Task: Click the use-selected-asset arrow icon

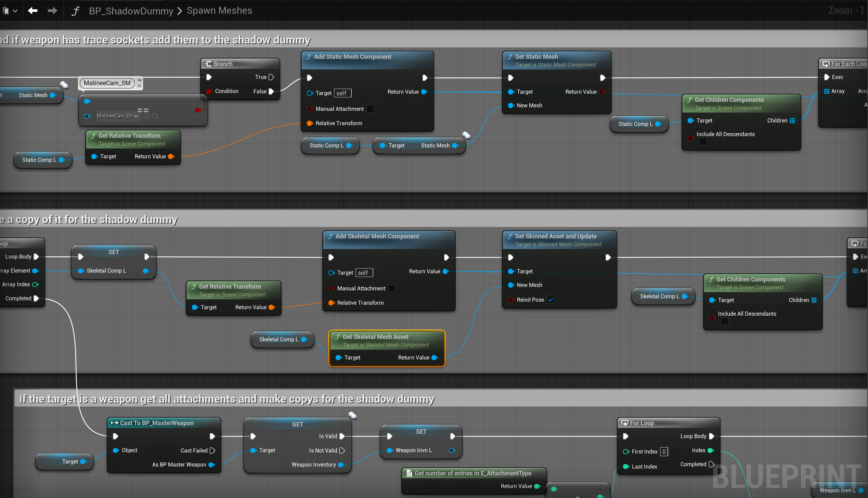Action: [147, 116]
